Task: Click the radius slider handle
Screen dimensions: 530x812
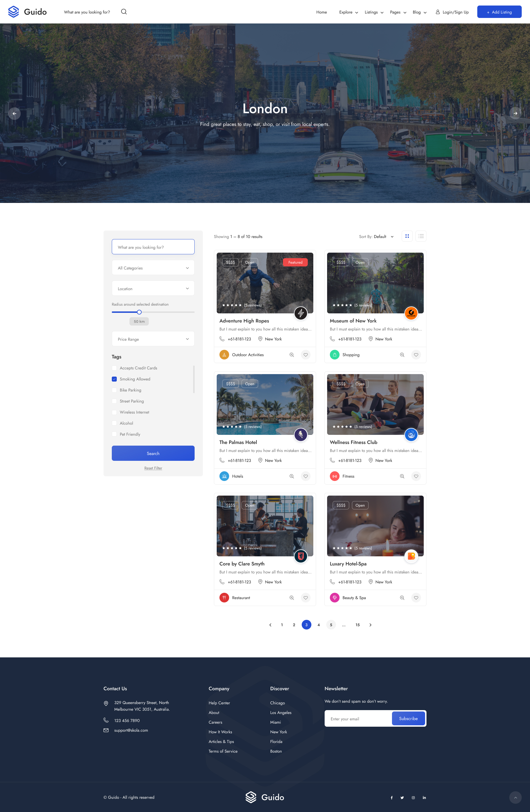Action: click(x=139, y=312)
